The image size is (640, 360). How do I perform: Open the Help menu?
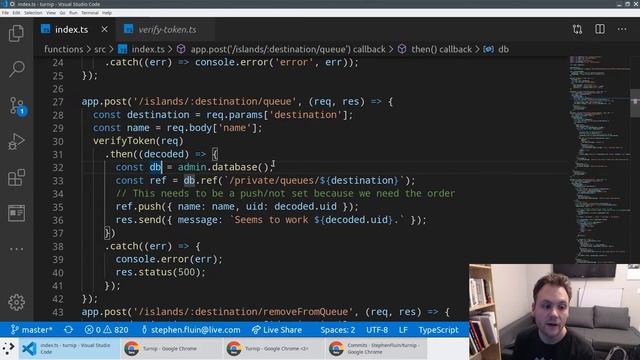point(107,13)
